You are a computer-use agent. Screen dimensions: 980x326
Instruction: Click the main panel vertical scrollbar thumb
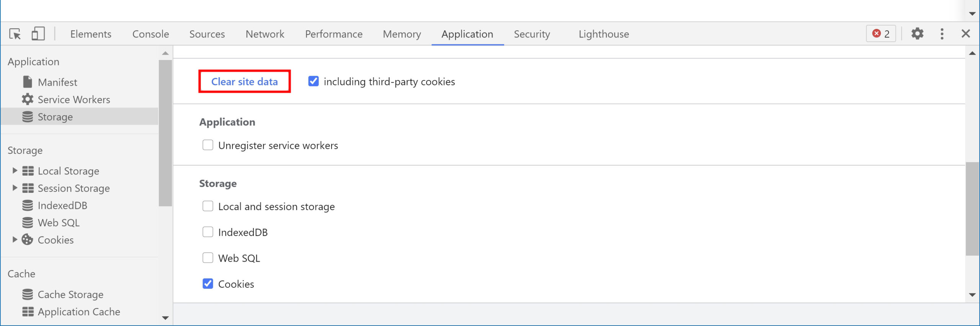pos(972,209)
